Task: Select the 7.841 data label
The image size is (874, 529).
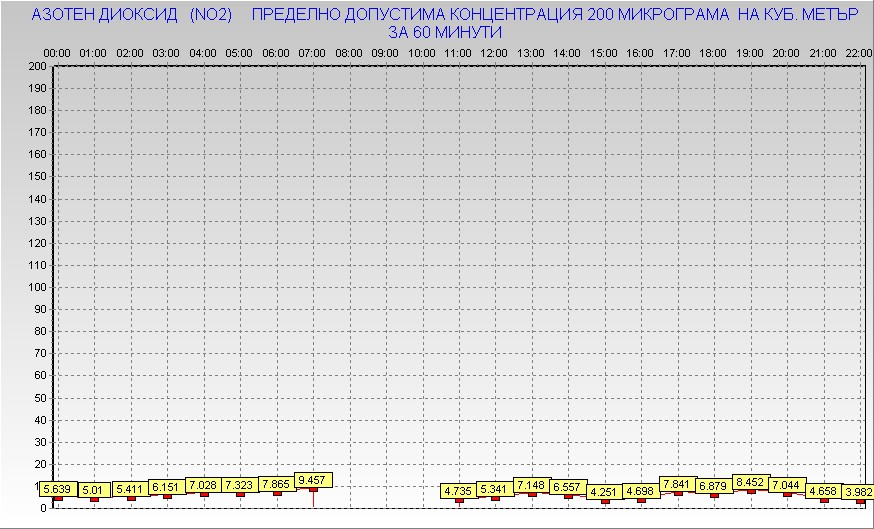Action: tap(677, 484)
